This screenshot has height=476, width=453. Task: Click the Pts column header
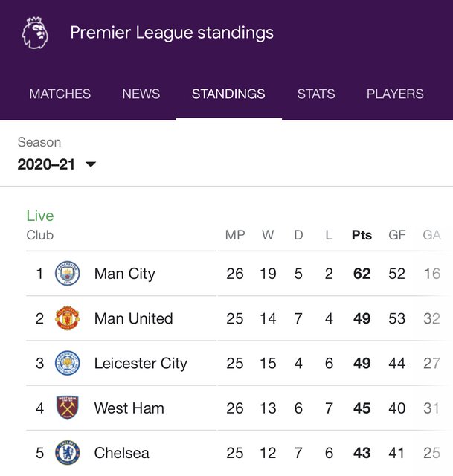point(362,235)
